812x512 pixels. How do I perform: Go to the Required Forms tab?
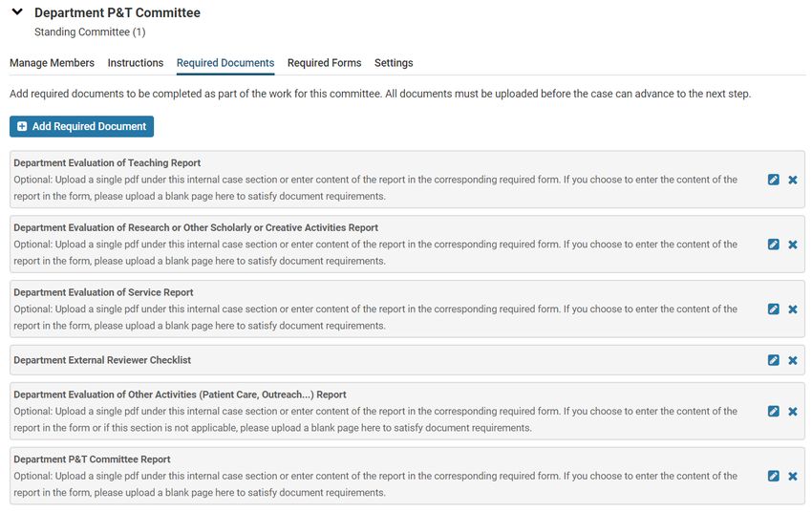pos(324,63)
